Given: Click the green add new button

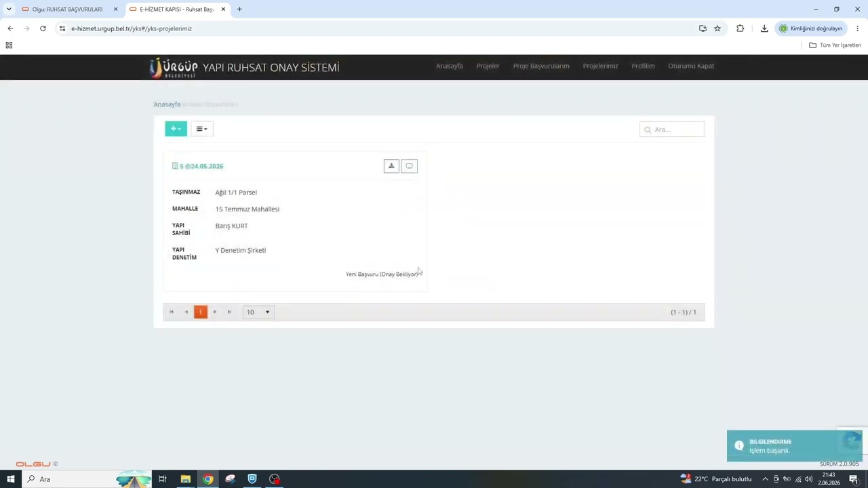Looking at the screenshot, I should point(176,129).
